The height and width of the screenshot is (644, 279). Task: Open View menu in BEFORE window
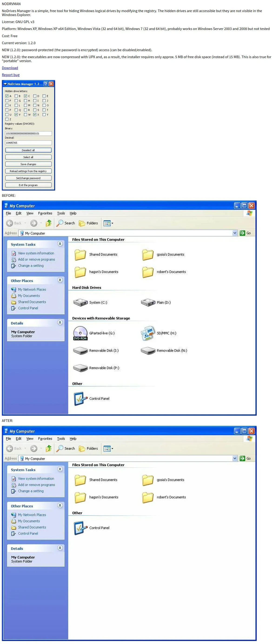click(x=30, y=213)
